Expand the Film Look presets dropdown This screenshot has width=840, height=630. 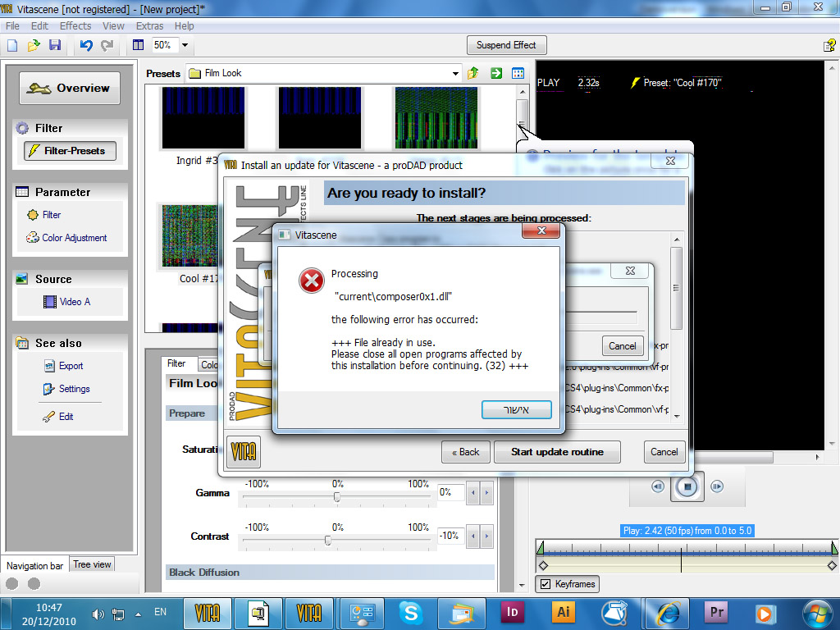[x=454, y=73]
